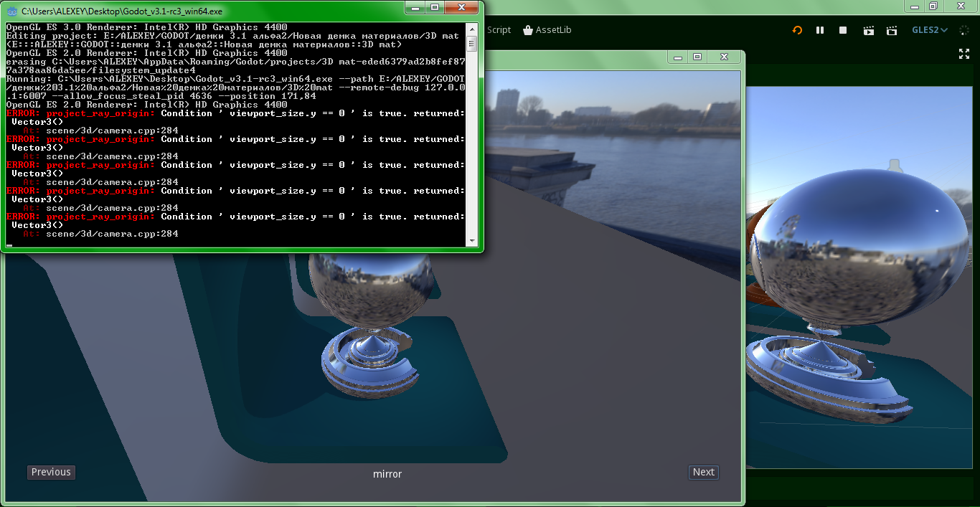Click the Play Custom Scene icon
This screenshot has width=980, height=507.
pyautogui.click(x=892, y=31)
